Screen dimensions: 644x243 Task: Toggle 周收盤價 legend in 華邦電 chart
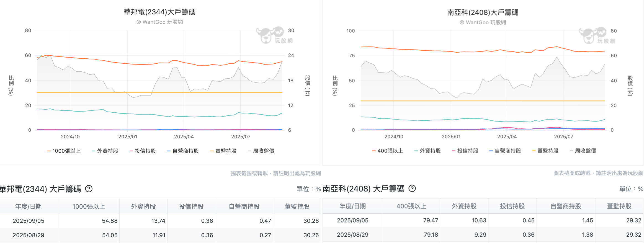[261, 151]
